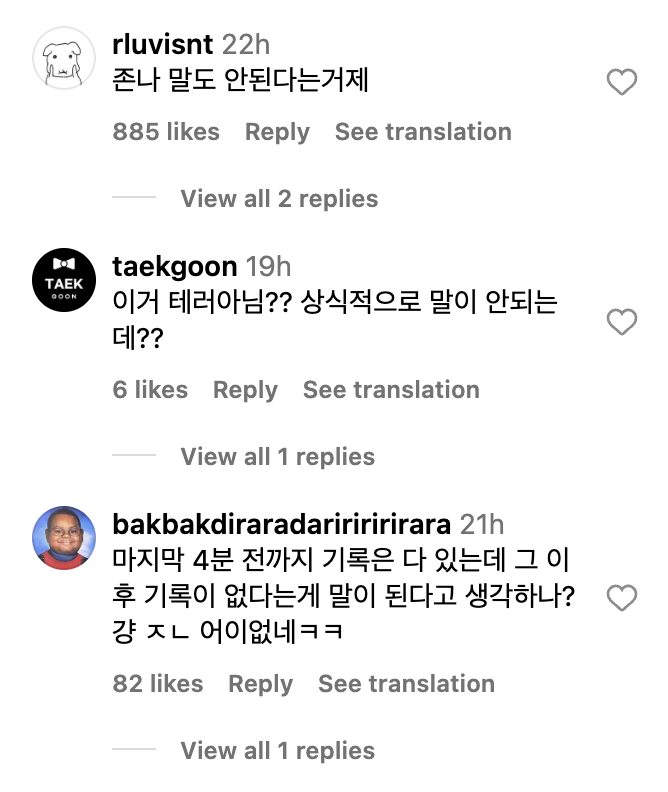The width and height of the screenshot is (668, 792).
Task: Expand replies under bakbakdiraradariririrara's comment
Action: (277, 751)
